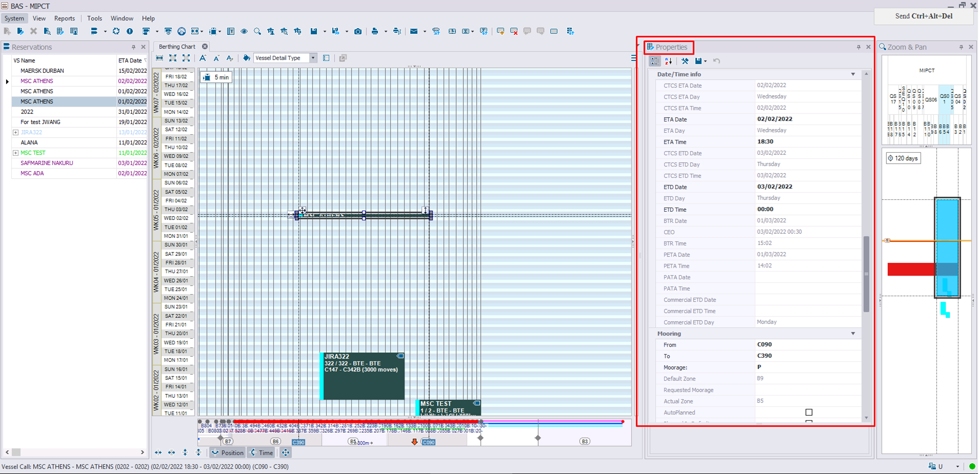Click the magnifier search icon in toolbar
Image resolution: width=980 pixels, height=474 pixels.
pos(258,31)
